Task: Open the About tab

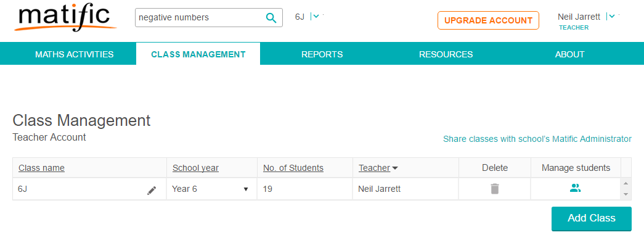Action: 569,54
